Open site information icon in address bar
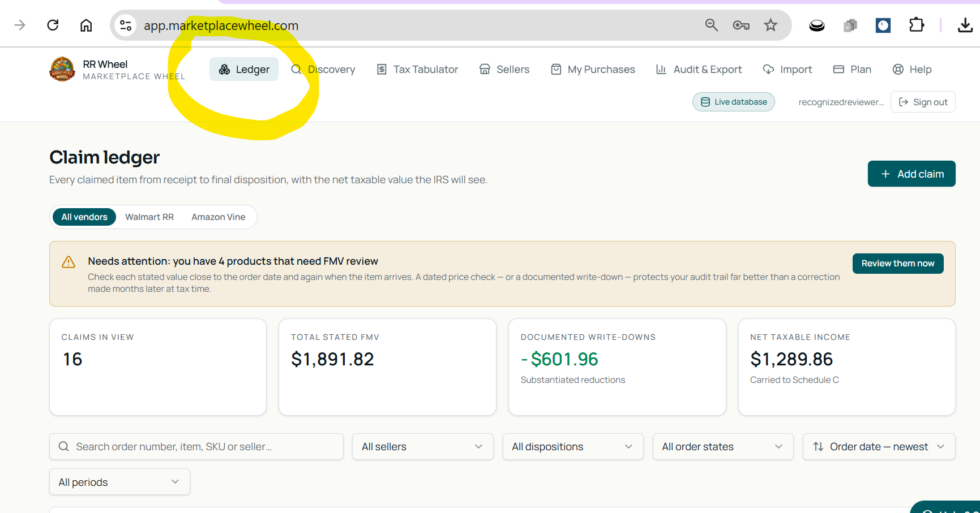The height and width of the screenshot is (513, 980). [126, 25]
